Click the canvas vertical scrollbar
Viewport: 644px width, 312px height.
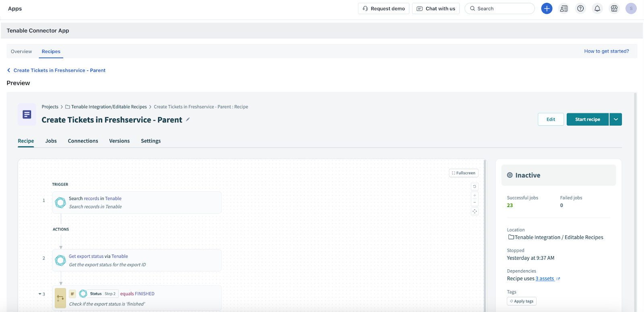pyautogui.click(x=485, y=235)
